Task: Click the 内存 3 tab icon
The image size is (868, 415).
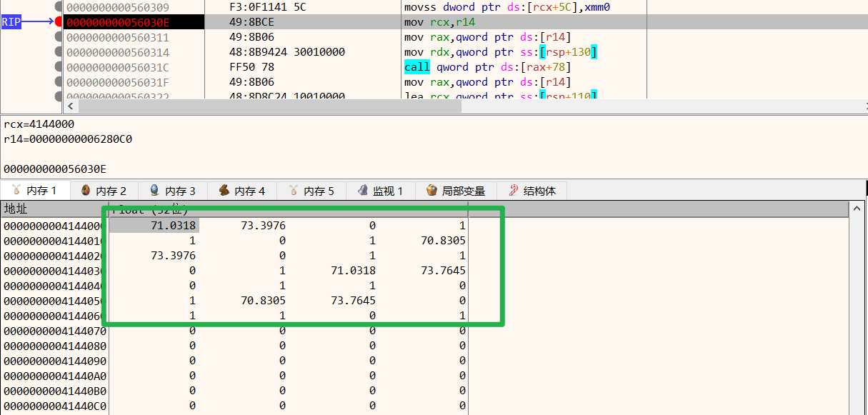Action: (154, 191)
